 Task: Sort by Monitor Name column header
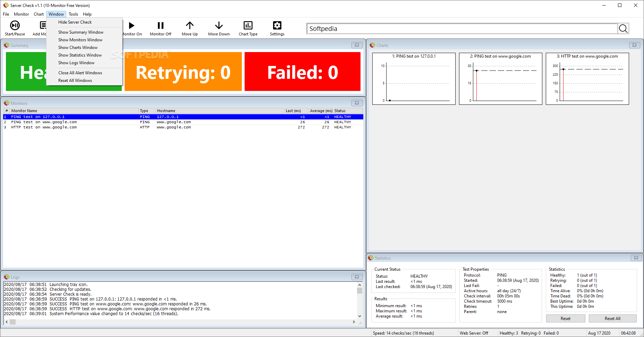75,111
